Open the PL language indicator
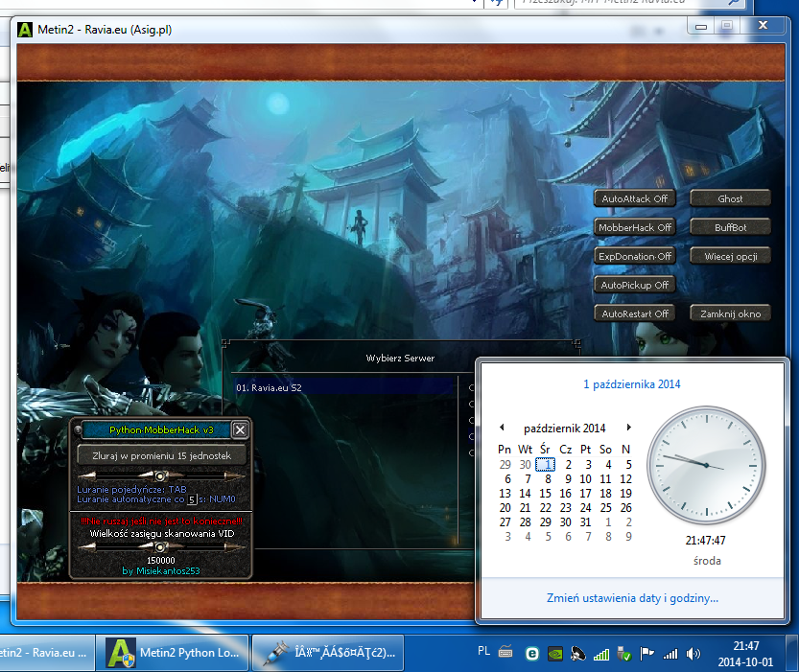Screen dimensions: 799x672 (x=484, y=651)
